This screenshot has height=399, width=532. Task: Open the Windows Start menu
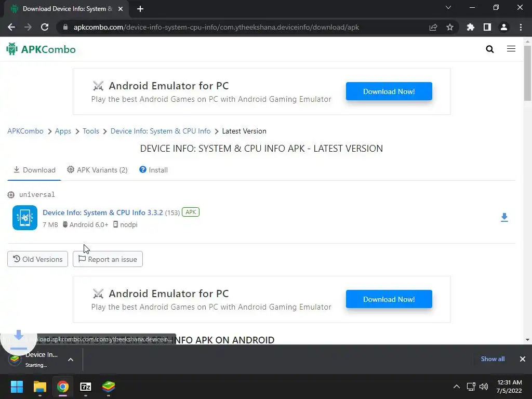point(17,387)
